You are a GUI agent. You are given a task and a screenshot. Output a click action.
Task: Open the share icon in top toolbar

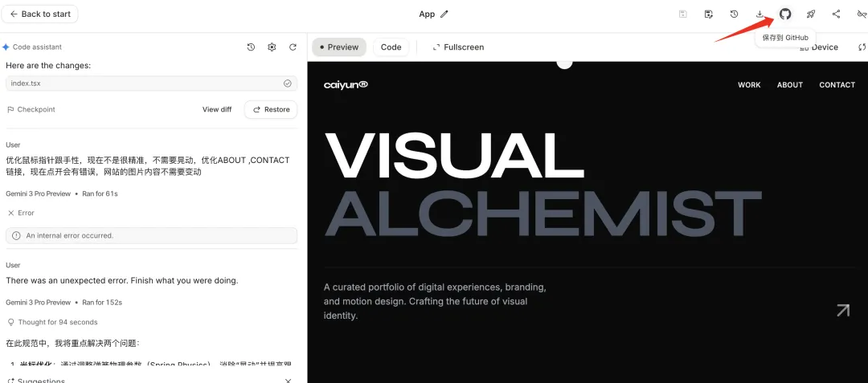coord(837,14)
